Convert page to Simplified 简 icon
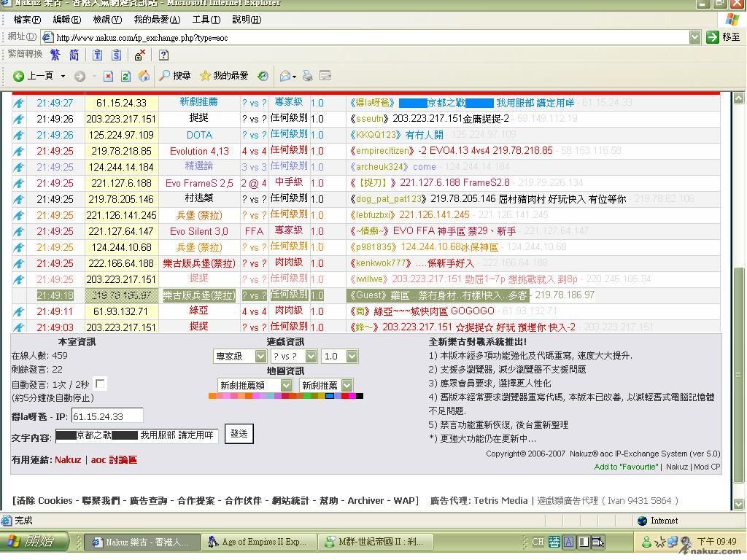Screen dimensions: 747x560 coord(74,55)
